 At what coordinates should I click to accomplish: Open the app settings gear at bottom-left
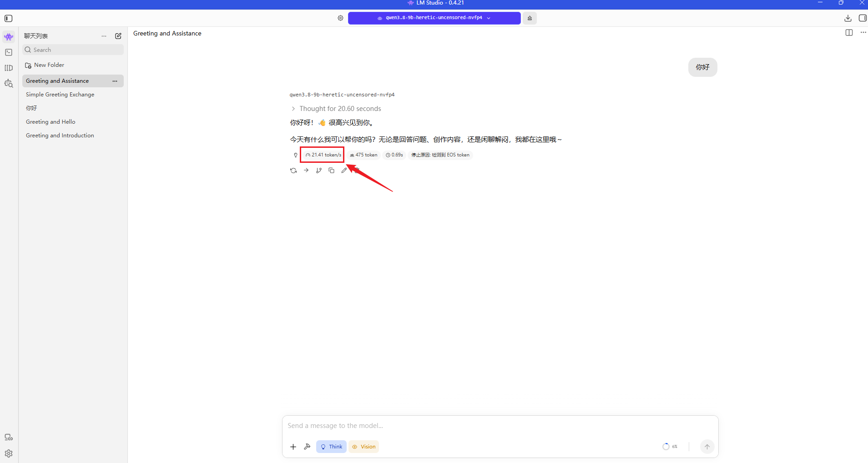(9, 453)
